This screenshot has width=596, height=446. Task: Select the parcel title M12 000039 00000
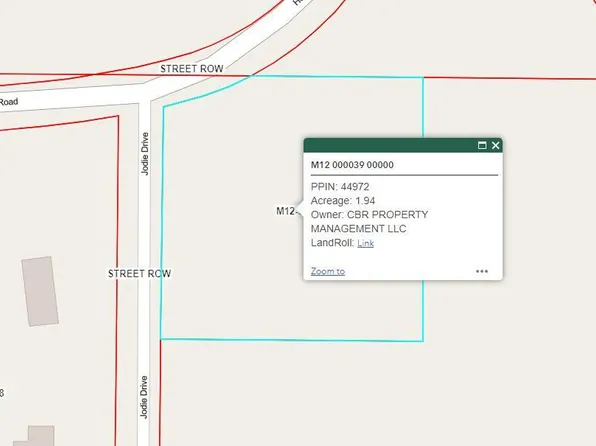(x=352, y=165)
